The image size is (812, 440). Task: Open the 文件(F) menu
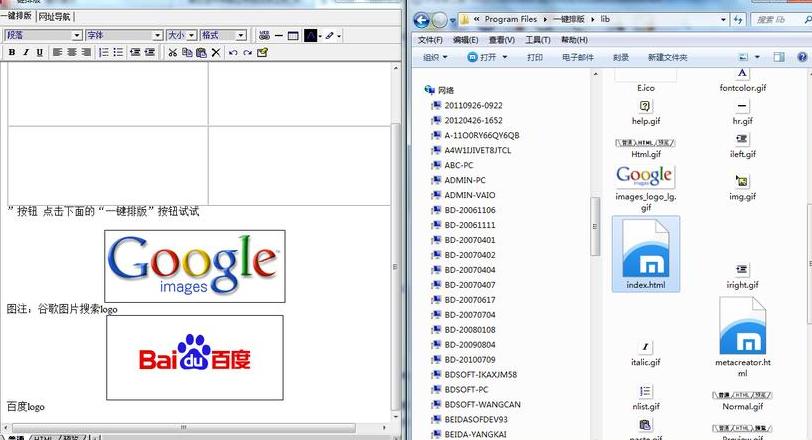[430, 40]
